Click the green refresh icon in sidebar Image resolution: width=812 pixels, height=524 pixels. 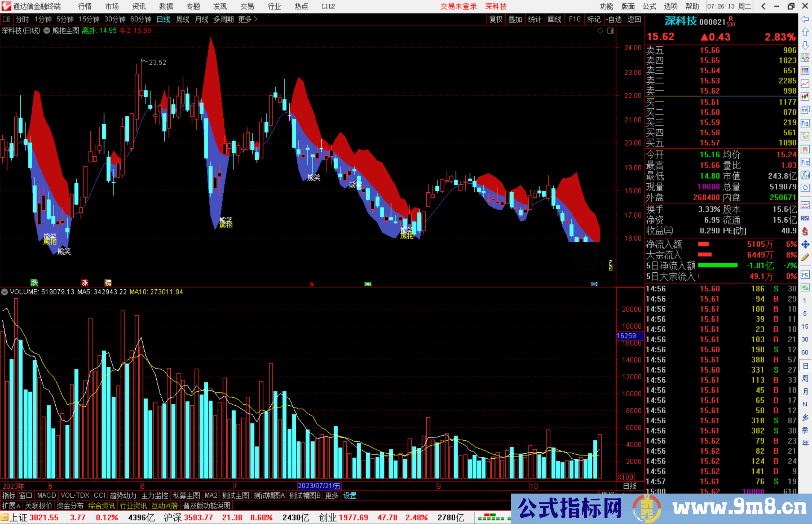pyautogui.click(x=805, y=288)
